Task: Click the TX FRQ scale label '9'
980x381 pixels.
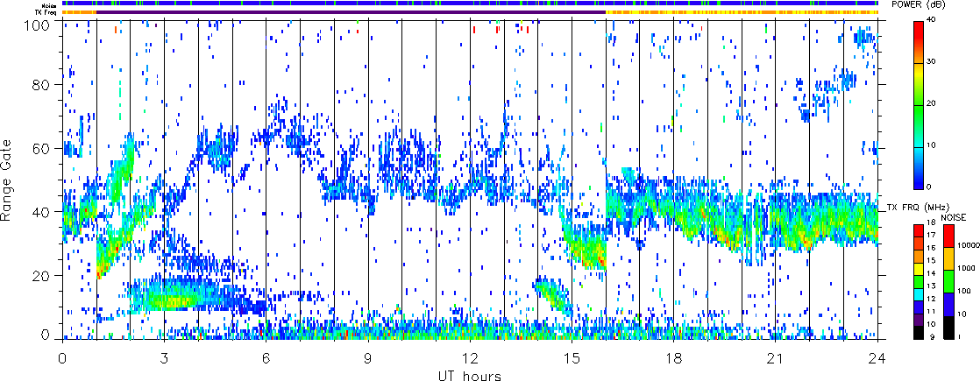Action: coord(931,337)
